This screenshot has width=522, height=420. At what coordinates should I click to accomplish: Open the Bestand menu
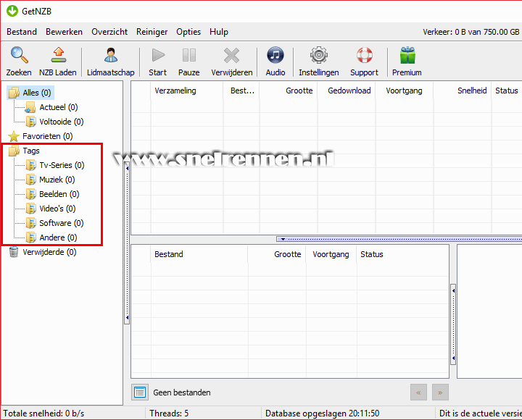(x=22, y=32)
